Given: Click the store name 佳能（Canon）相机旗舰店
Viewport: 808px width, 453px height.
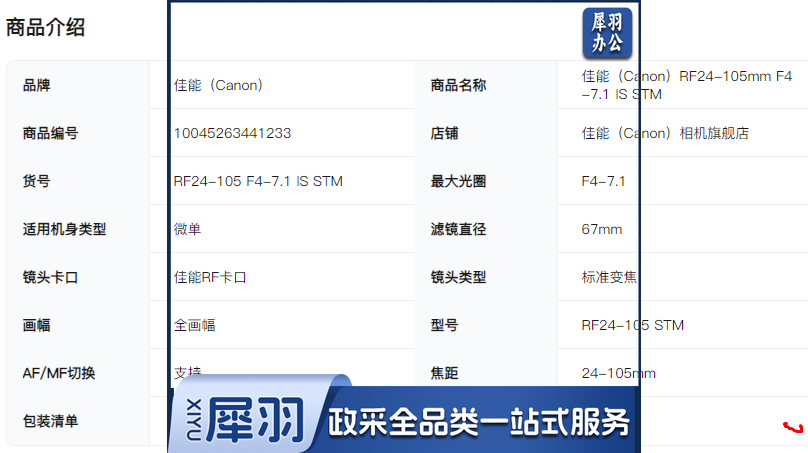Looking at the screenshot, I should pos(665,133).
